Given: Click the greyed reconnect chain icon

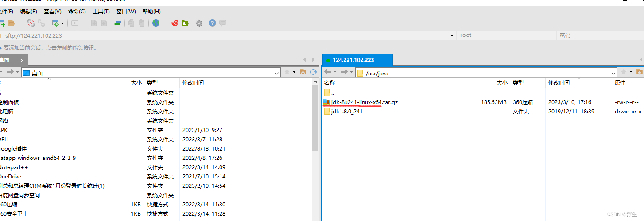Looking at the screenshot, I should pos(41,23).
